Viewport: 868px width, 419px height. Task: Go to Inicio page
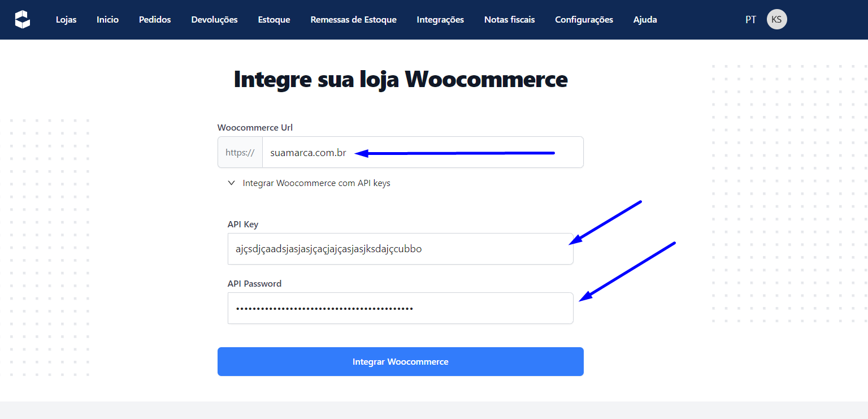coord(107,19)
